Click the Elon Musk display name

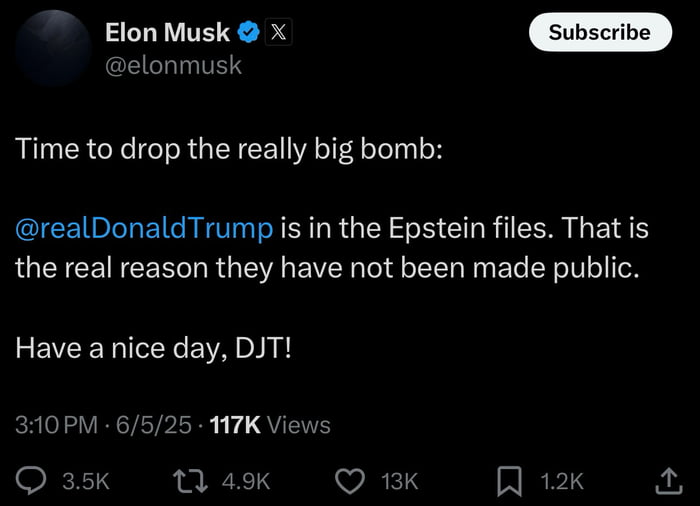click(167, 33)
